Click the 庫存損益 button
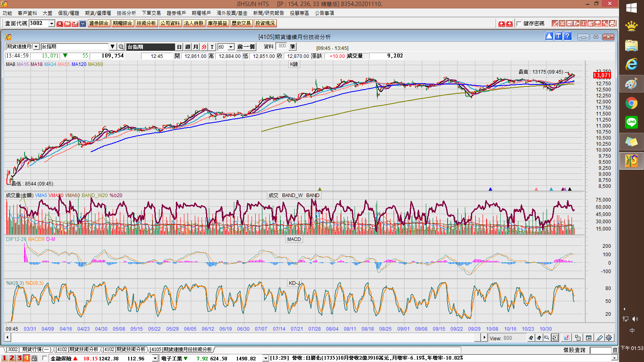Image resolution: width=644 pixels, height=362 pixels. coord(217,23)
